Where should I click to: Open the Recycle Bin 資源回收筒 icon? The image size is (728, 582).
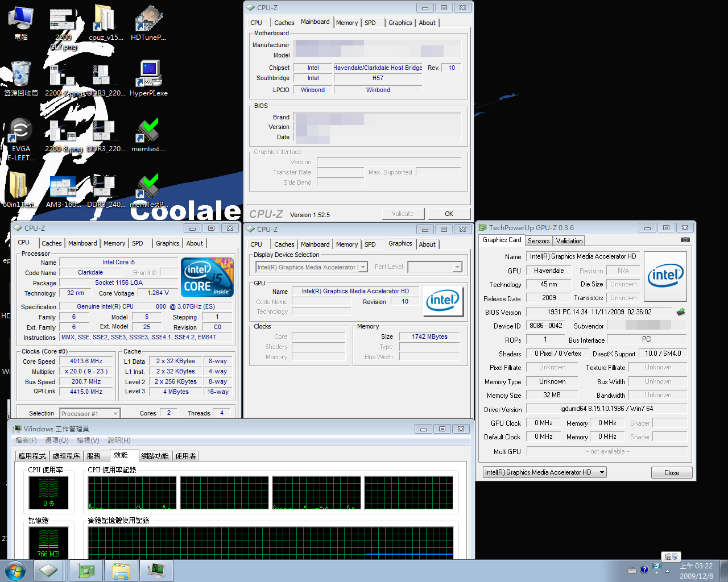click(x=21, y=78)
